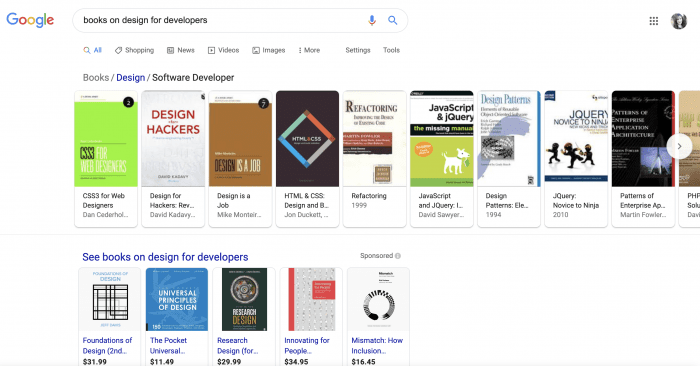Click the Innovating for People product image

pos(311,299)
